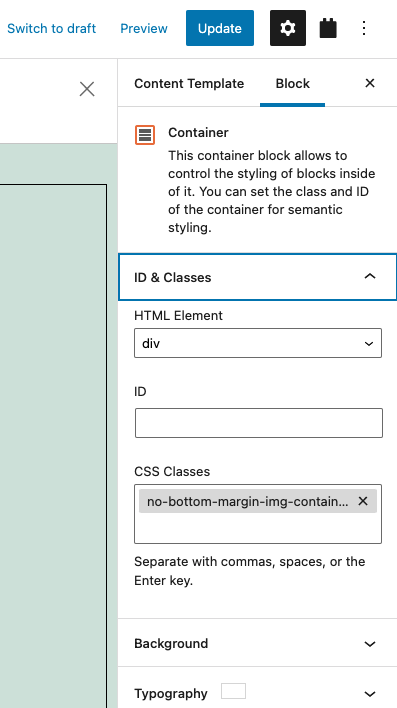Click the green canvas area in editor

tap(53, 163)
